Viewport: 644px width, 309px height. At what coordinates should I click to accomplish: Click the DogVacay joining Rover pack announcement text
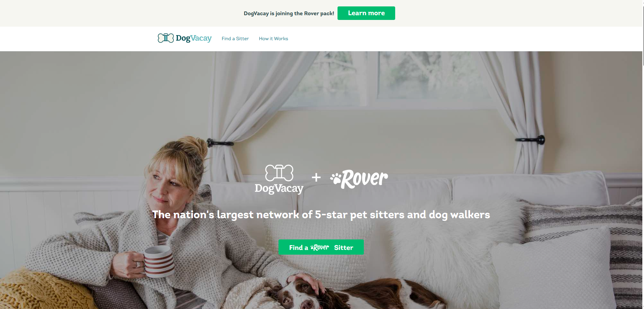click(x=289, y=14)
